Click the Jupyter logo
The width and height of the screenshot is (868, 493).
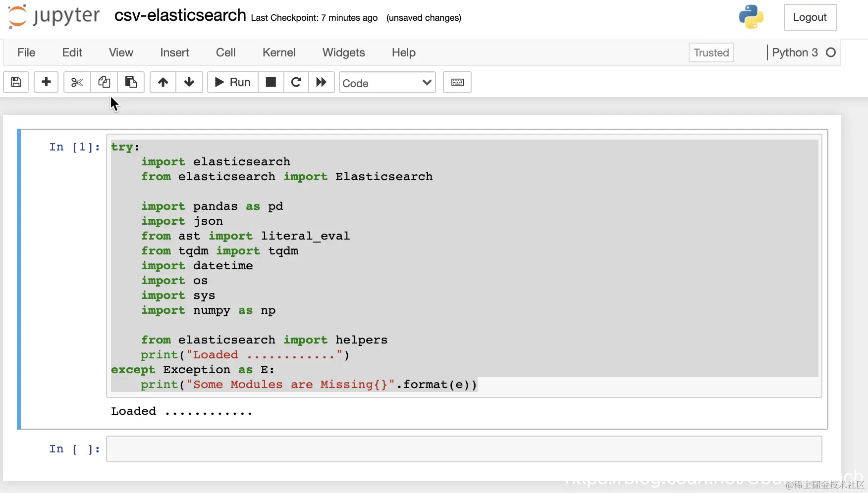pos(54,16)
